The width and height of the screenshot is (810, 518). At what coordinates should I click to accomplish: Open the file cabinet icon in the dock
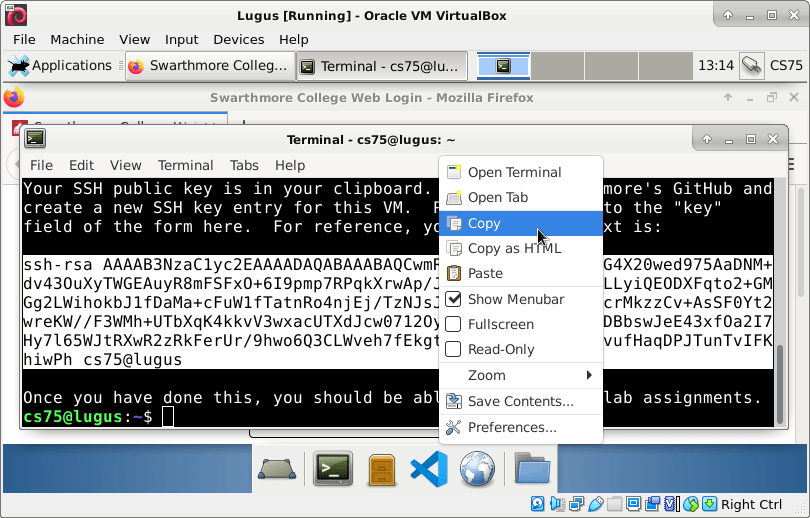click(382, 469)
